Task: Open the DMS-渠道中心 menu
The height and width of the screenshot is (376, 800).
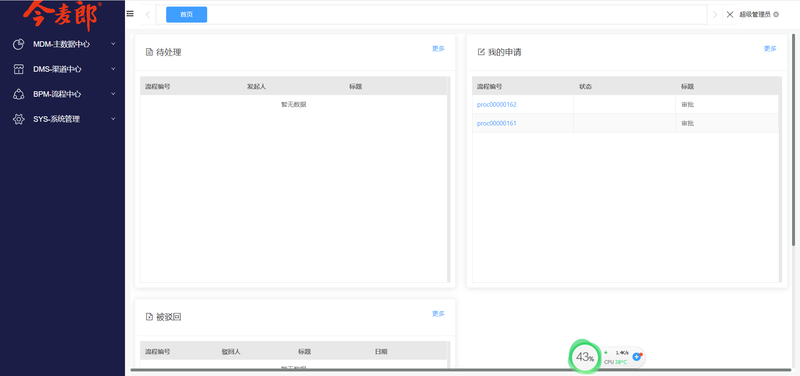Action: (x=62, y=69)
